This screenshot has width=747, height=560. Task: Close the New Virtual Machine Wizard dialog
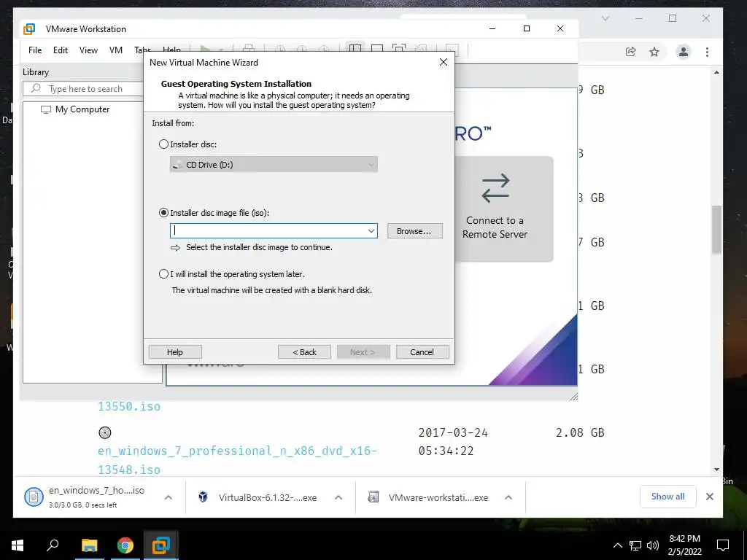coord(443,63)
